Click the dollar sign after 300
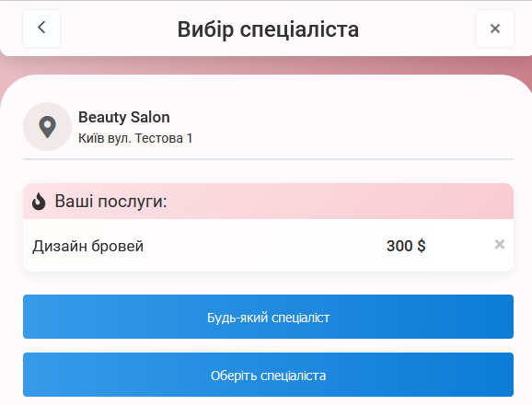532x405 pixels. pos(421,246)
